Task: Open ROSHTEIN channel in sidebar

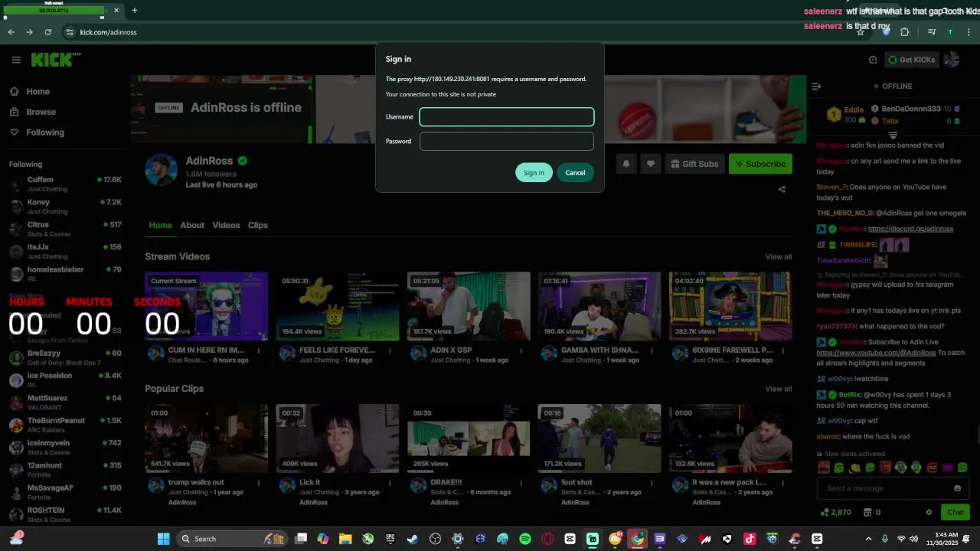Action: pos(65,515)
